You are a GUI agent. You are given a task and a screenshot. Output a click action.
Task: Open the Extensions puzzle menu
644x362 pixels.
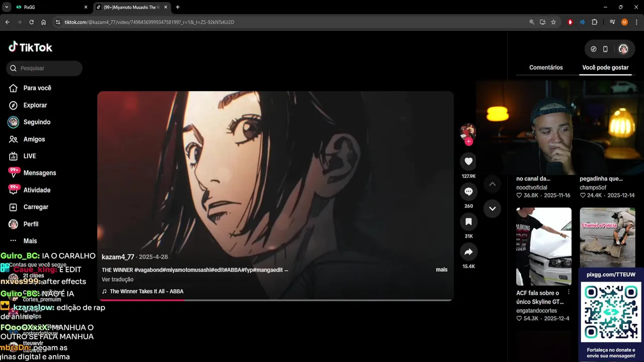pos(594,22)
